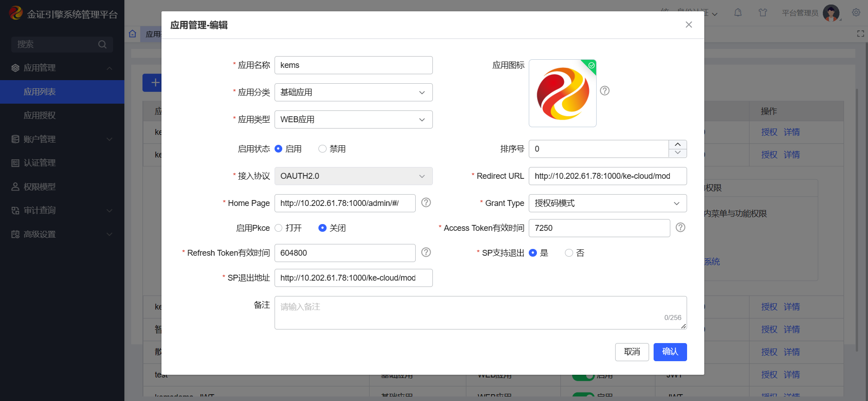The width and height of the screenshot is (868, 401).
Task: Select 启用 radio for 启用状态
Action: [279, 149]
